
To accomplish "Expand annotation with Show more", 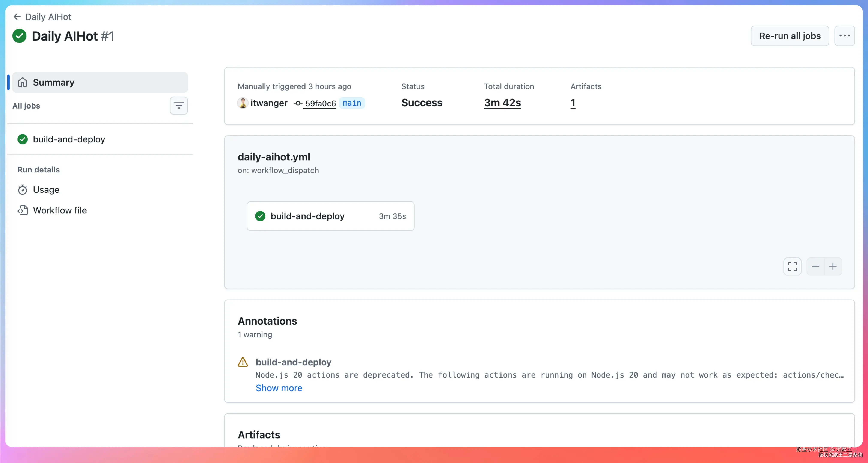I will [279, 388].
